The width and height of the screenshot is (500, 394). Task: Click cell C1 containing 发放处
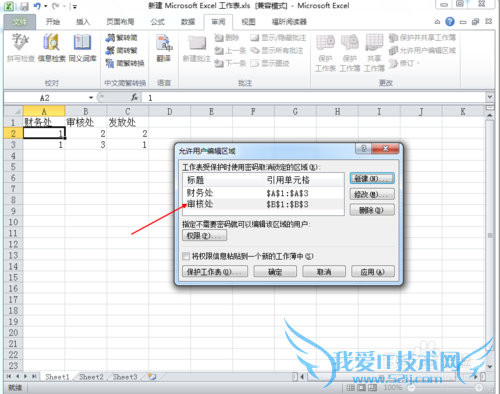pyautogui.click(x=128, y=122)
